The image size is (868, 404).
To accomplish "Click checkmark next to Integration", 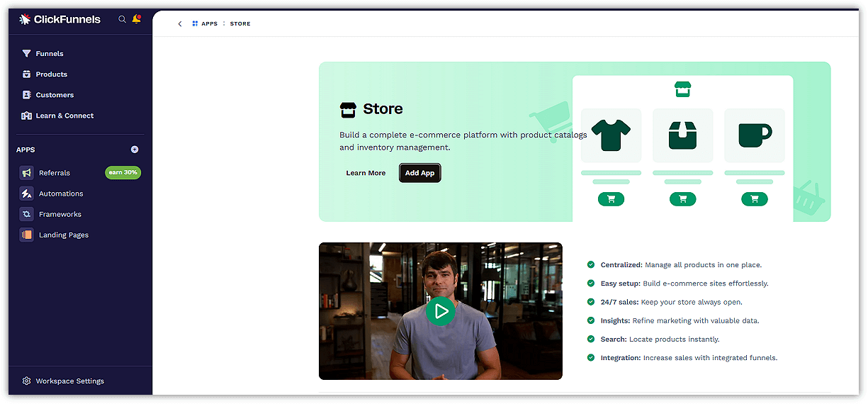I will 590,358.
